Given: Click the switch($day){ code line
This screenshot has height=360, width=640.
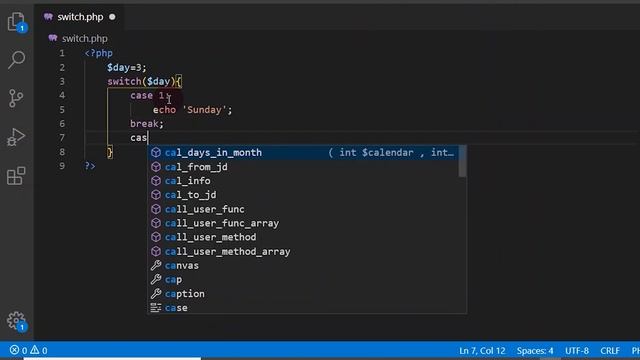Looking at the screenshot, I should (144, 81).
